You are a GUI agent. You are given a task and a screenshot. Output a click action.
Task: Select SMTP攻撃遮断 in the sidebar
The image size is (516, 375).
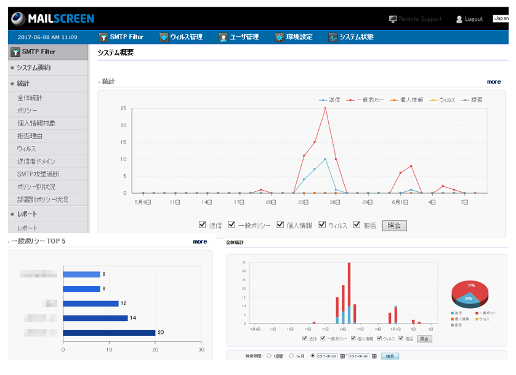[x=38, y=174]
